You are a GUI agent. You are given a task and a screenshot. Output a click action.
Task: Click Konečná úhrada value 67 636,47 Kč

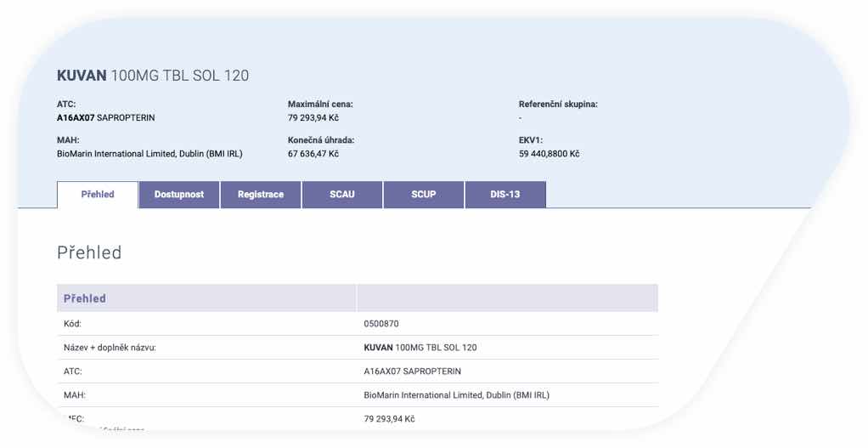(313, 154)
